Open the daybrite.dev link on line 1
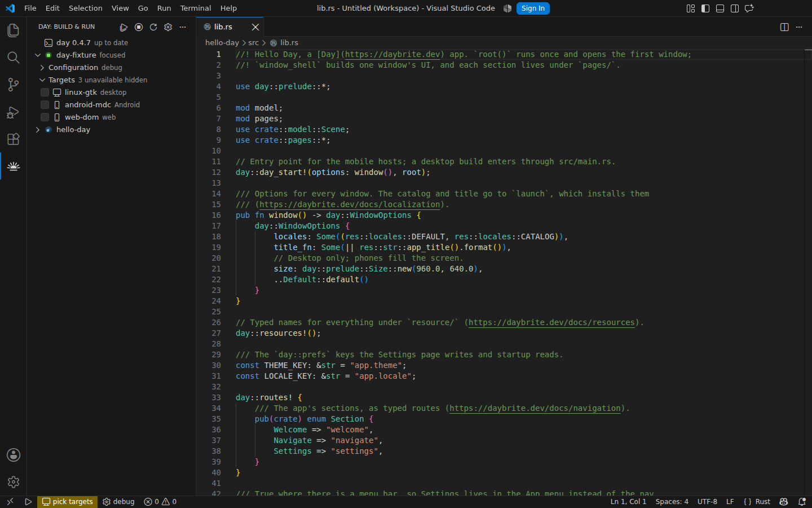This screenshot has height=508, width=812. (x=392, y=55)
